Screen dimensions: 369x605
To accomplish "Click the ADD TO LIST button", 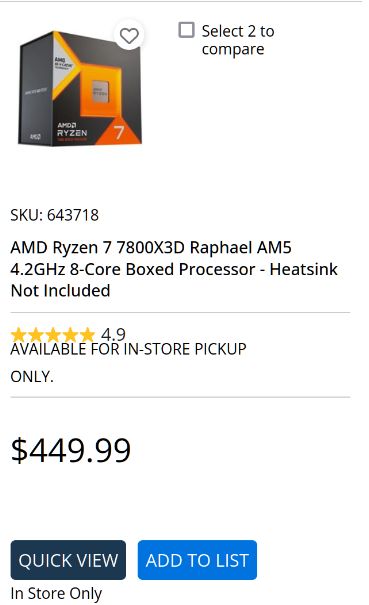I will (x=197, y=560).
